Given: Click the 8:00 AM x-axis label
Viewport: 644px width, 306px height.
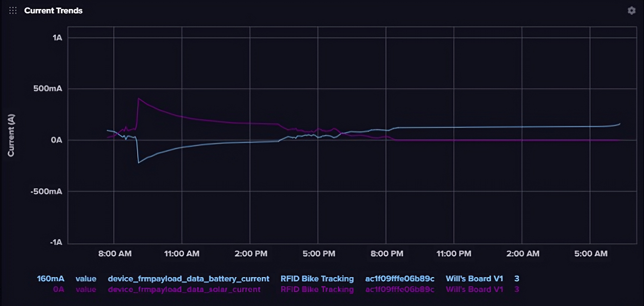Looking at the screenshot, I should [114, 254].
